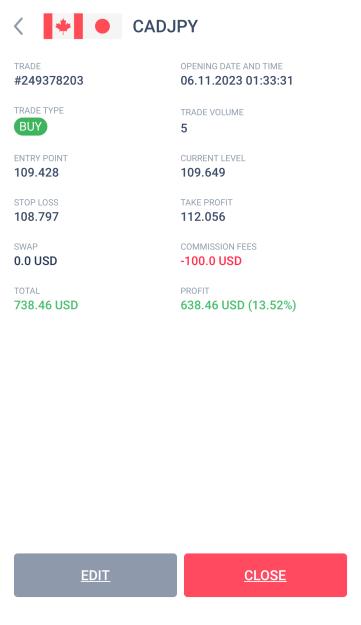Select the profit 638.46 USD (13.52%)
Image resolution: width=361 pixels, height=625 pixels.
[x=238, y=305]
